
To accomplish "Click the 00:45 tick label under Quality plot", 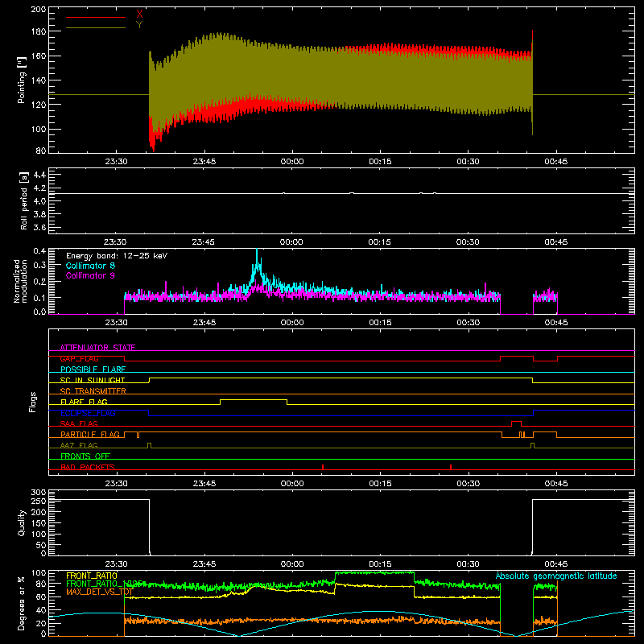I will point(555,564).
